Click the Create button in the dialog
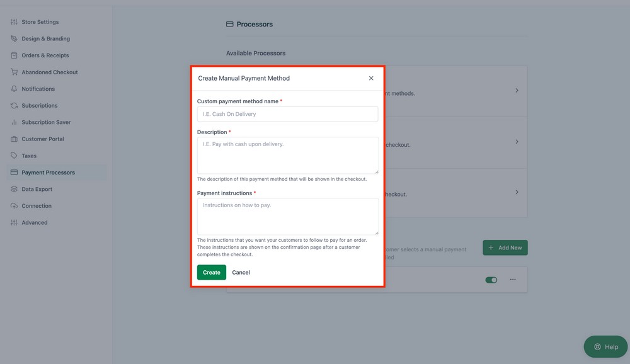The width and height of the screenshot is (630, 364). (211, 272)
